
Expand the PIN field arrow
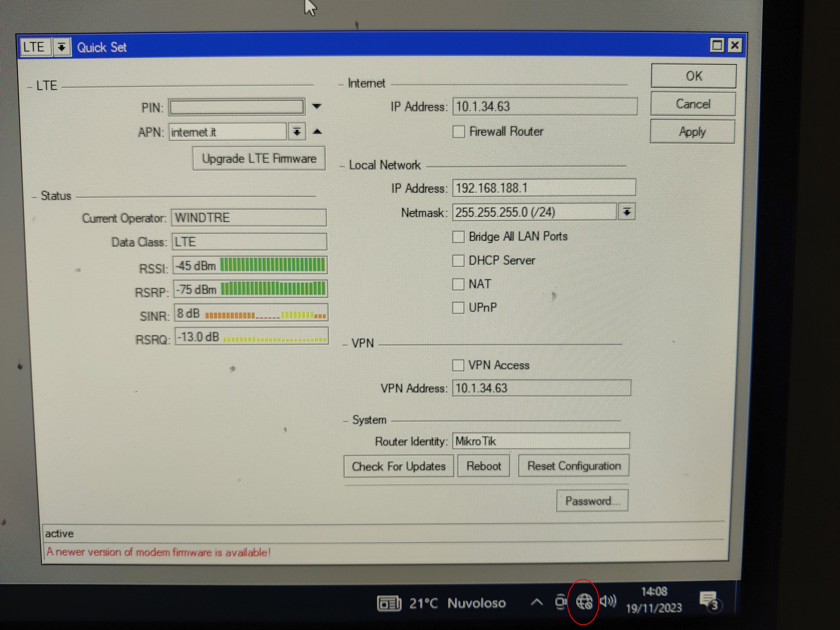pyautogui.click(x=317, y=107)
